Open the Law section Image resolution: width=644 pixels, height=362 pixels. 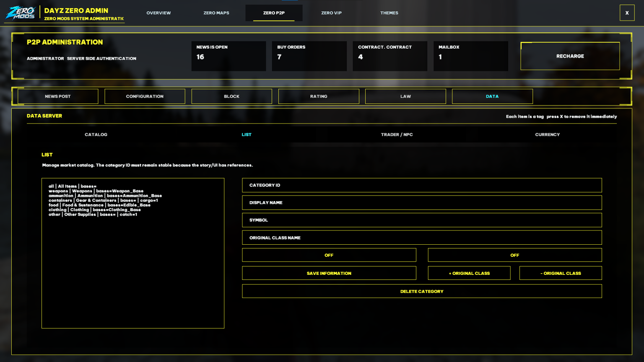point(405,96)
